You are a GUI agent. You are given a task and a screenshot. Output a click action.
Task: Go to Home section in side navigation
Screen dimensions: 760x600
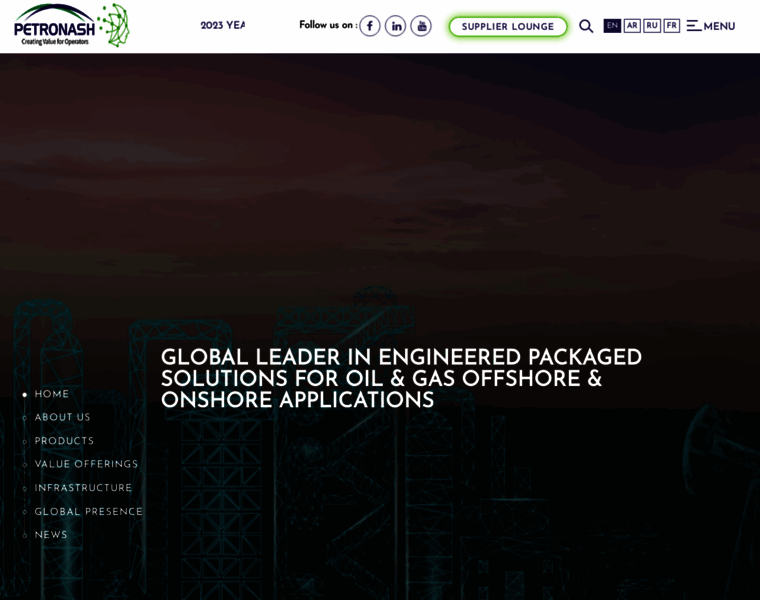pyautogui.click(x=51, y=394)
